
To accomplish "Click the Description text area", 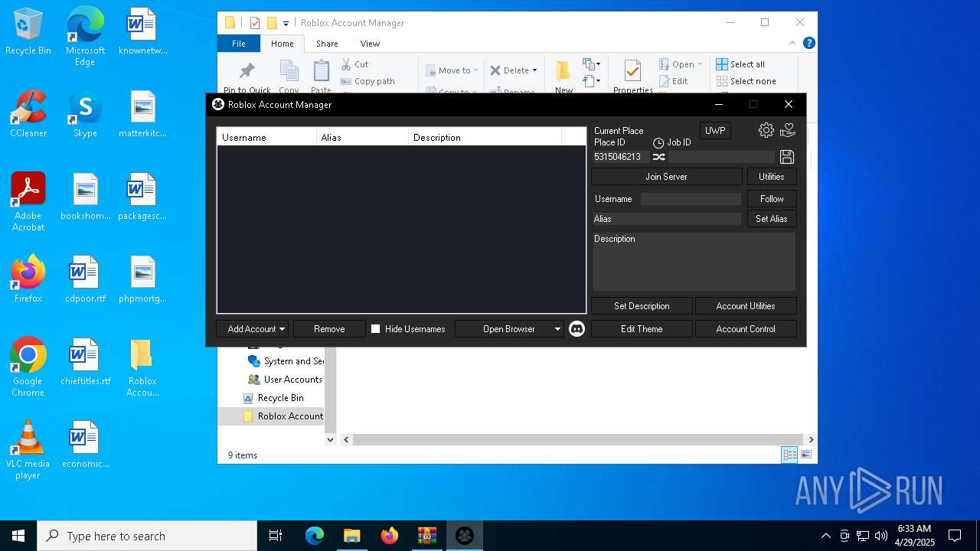I will (x=694, y=261).
